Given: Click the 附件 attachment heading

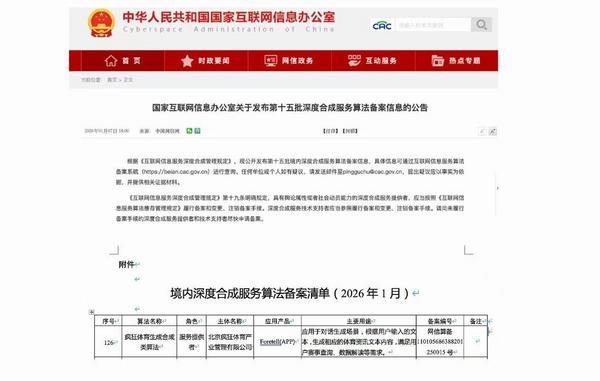Looking at the screenshot, I should 126,264.
